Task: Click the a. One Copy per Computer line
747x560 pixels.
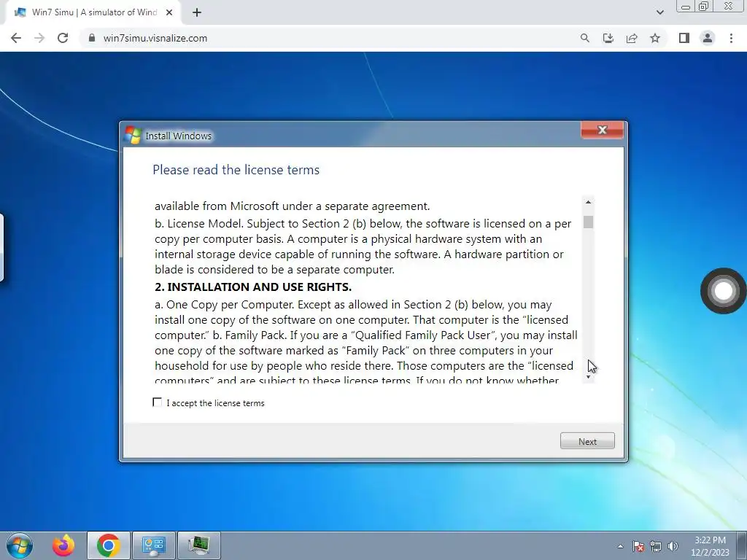Action: [x=353, y=305]
